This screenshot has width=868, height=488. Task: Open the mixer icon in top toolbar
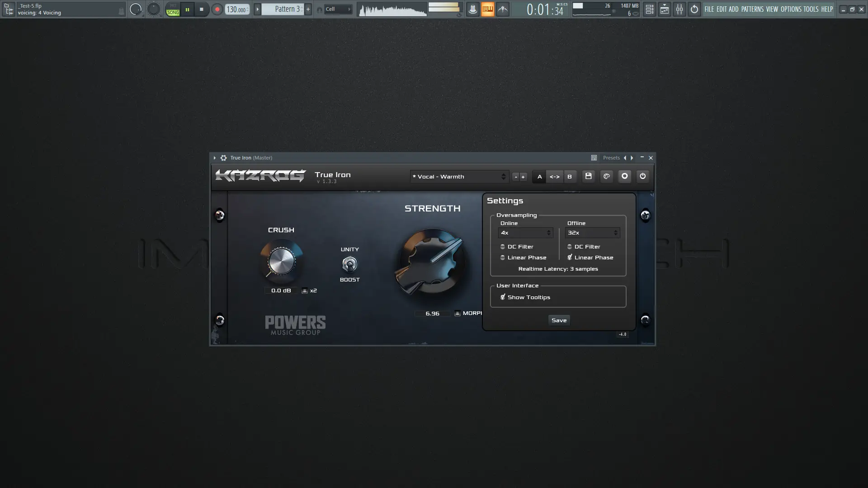[x=679, y=9]
